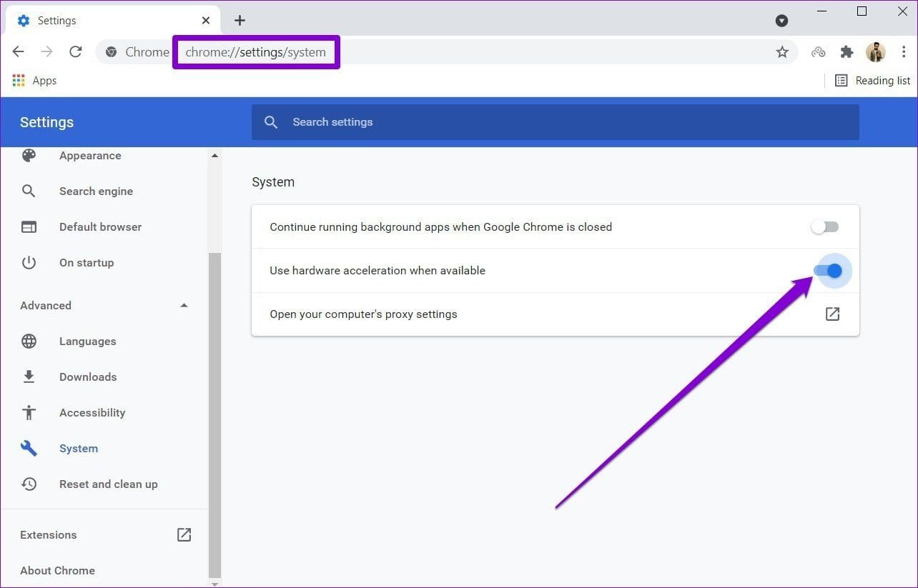This screenshot has height=588, width=918.
Task: Click the Accessibility person icon
Action: [29, 412]
